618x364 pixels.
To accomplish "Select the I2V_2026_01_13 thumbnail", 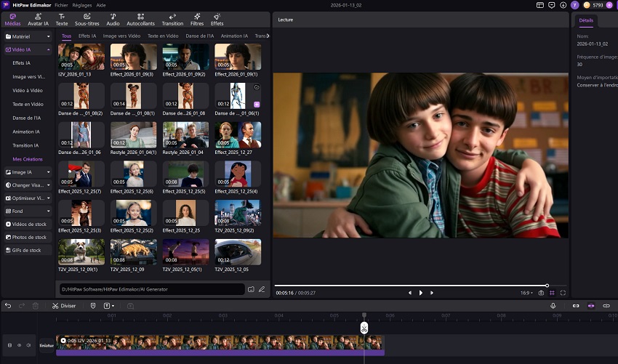I will [81, 57].
